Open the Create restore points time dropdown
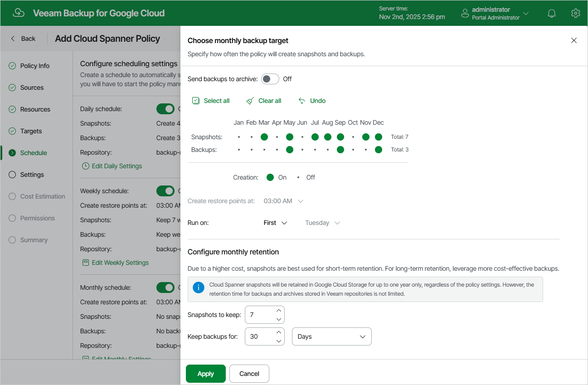 coord(283,201)
